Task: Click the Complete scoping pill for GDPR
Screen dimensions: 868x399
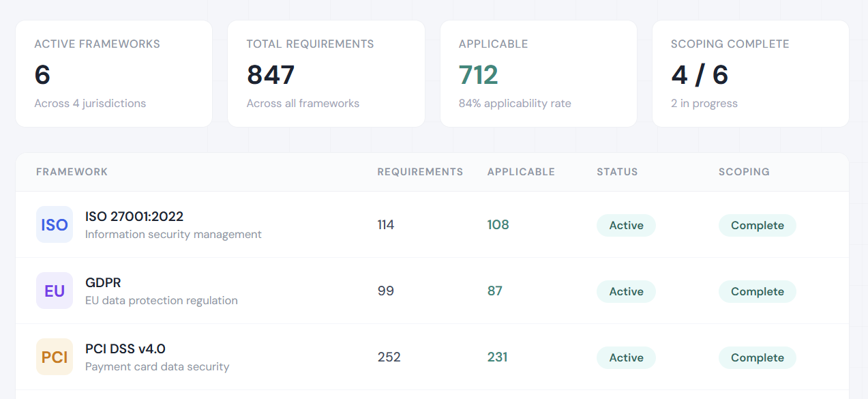Action: (758, 291)
